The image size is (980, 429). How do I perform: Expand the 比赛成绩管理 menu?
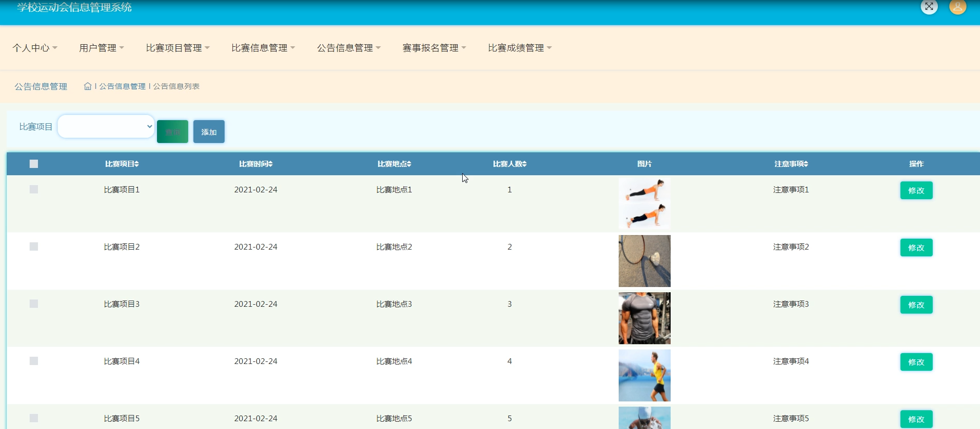520,48
